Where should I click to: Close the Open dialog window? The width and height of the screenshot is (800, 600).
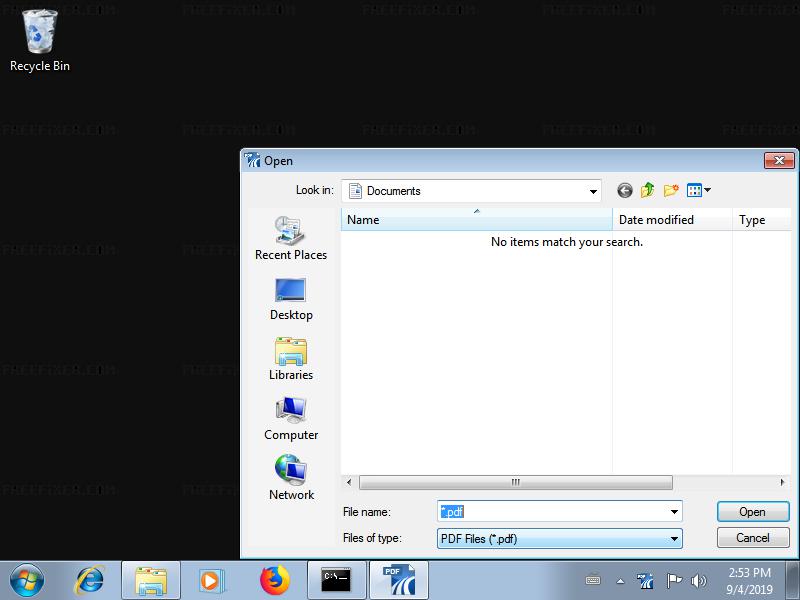click(x=779, y=161)
